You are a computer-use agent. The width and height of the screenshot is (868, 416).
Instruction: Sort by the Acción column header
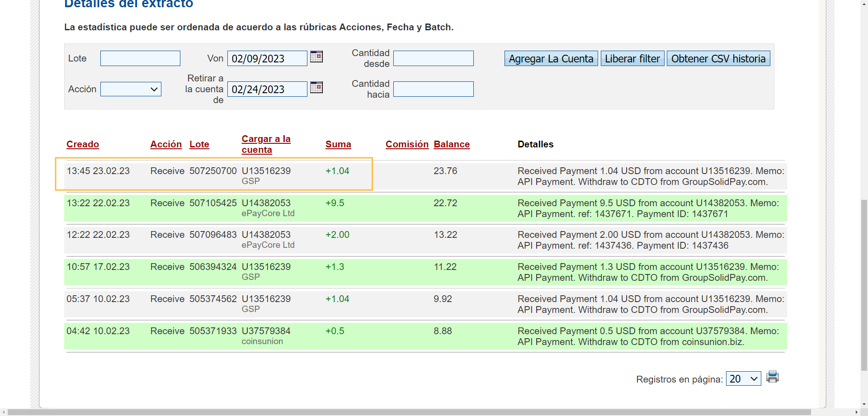coord(166,144)
